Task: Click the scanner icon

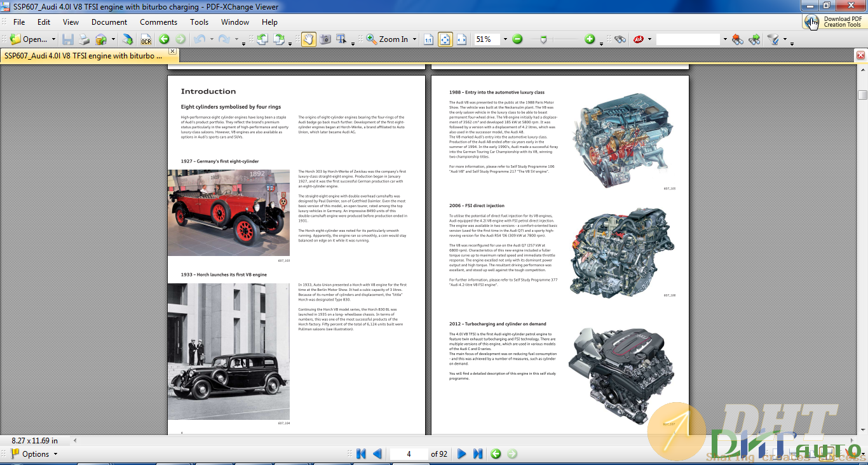Action: click(128, 39)
